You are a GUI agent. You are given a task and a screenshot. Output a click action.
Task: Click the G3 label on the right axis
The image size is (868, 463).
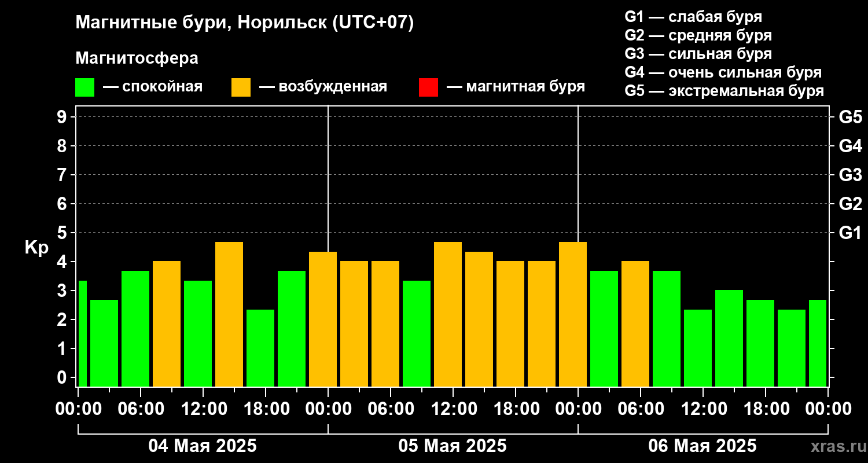pos(850,175)
